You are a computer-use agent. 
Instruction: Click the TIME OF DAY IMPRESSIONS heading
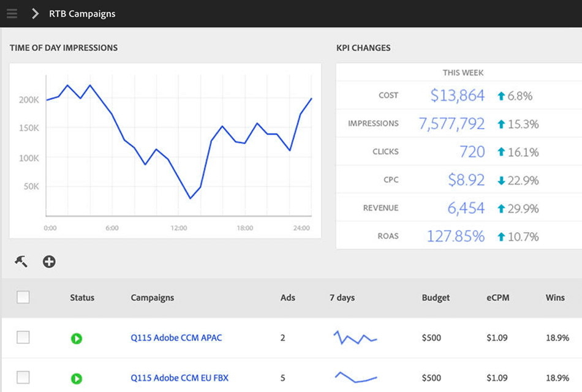[64, 48]
